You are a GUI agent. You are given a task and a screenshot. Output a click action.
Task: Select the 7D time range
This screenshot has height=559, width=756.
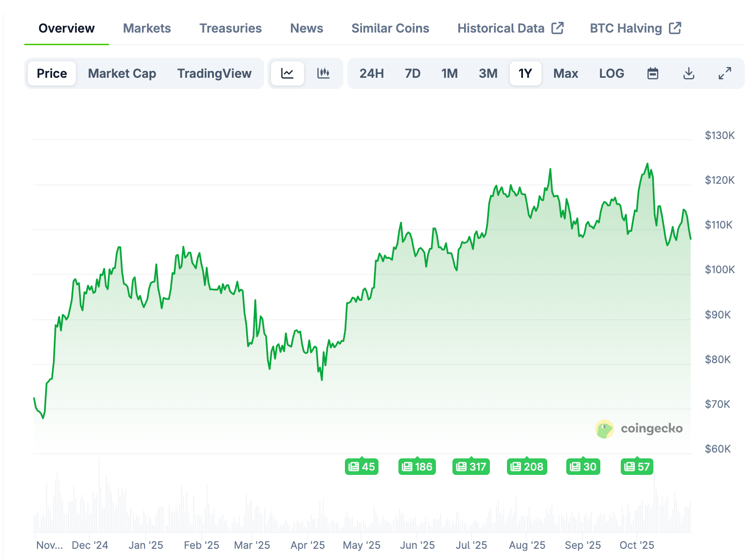coord(412,73)
